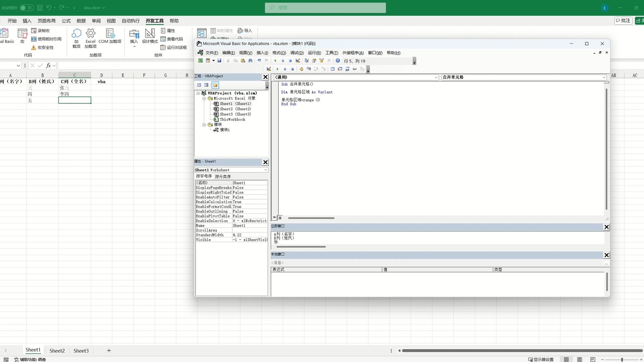Open Object Browser icon in toolbar
This screenshot has height=362, width=644.
321,61
